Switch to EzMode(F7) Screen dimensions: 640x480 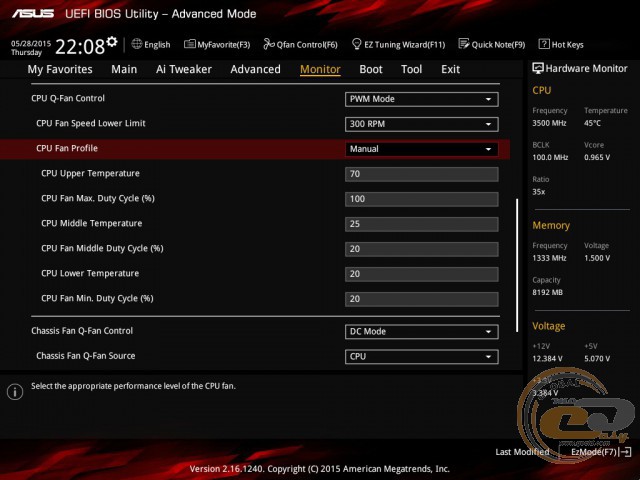point(594,452)
